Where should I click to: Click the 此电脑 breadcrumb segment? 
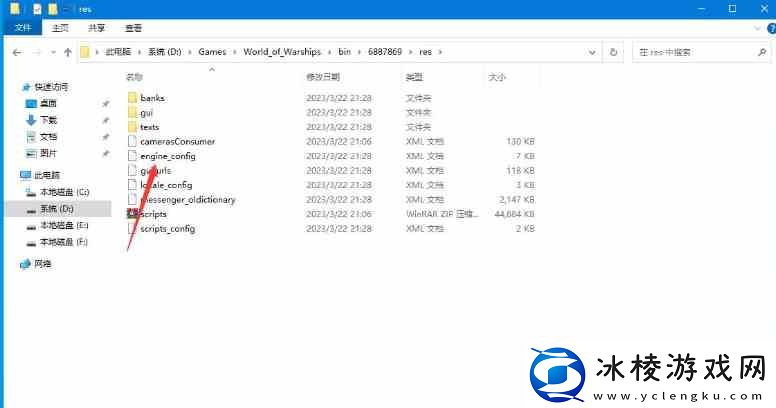coord(118,52)
